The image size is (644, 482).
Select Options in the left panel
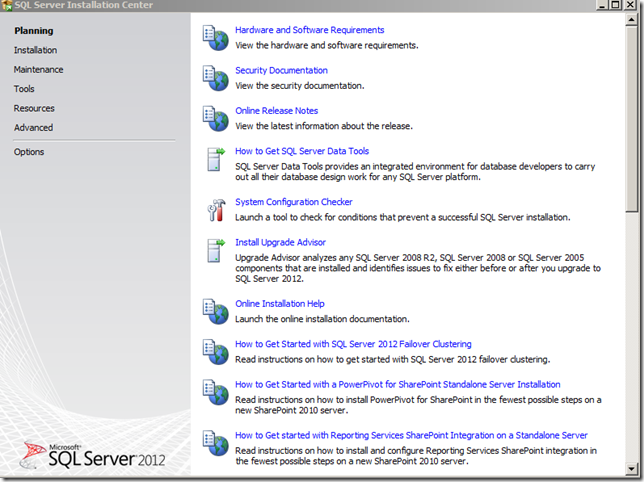[29, 152]
